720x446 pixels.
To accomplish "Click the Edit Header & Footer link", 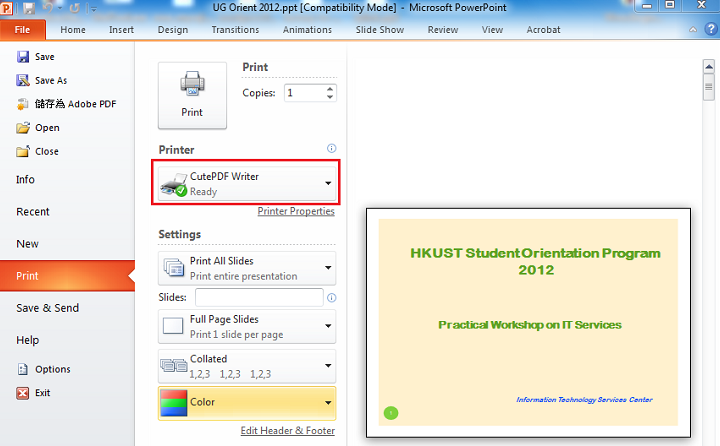I will click(x=288, y=431).
